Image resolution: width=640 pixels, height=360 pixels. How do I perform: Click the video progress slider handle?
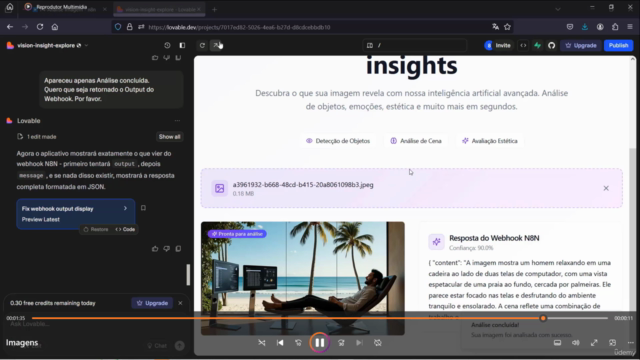pos(543,318)
